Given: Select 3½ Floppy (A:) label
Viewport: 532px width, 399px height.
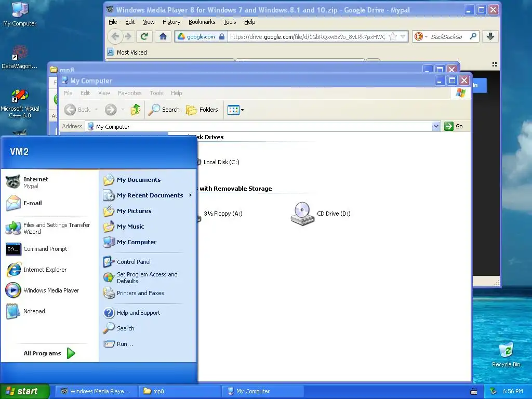Looking at the screenshot, I should click(x=223, y=214).
